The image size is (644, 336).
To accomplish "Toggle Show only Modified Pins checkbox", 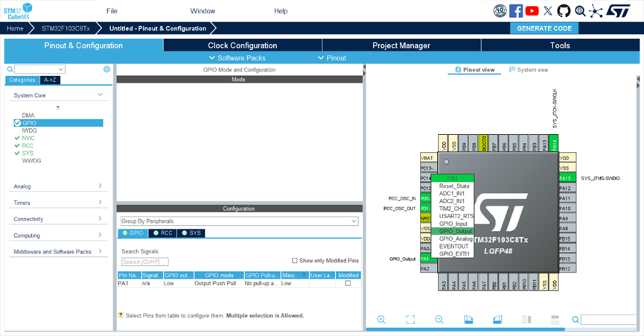I will click(x=295, y=261).
